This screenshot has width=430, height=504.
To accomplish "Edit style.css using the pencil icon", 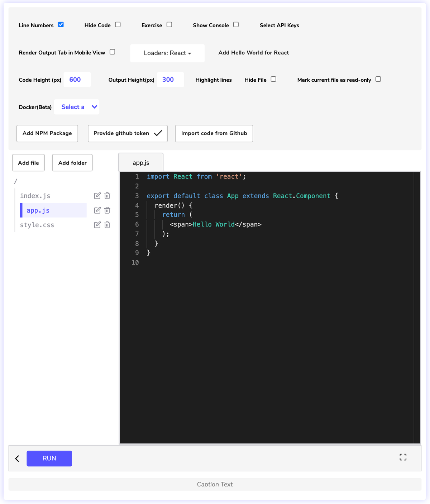I will pyautogui.click(x=97, y=225).
